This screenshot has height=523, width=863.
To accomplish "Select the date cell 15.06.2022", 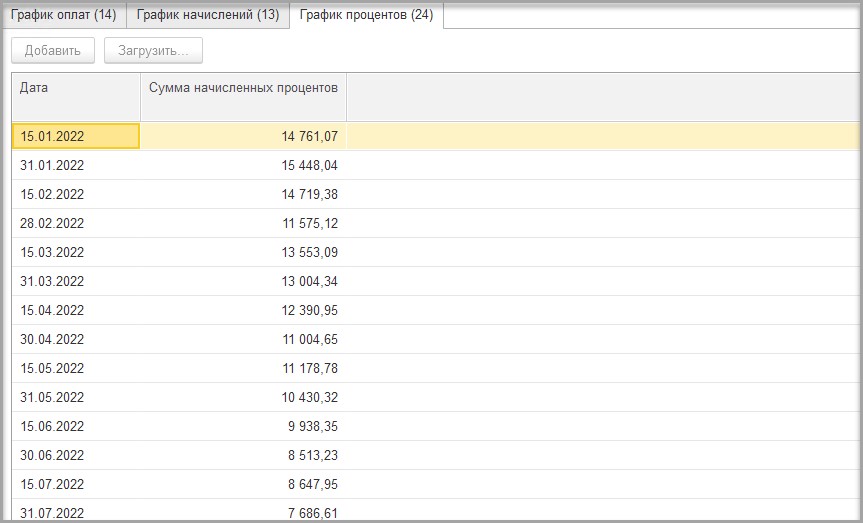I will (x=76, y=426).
